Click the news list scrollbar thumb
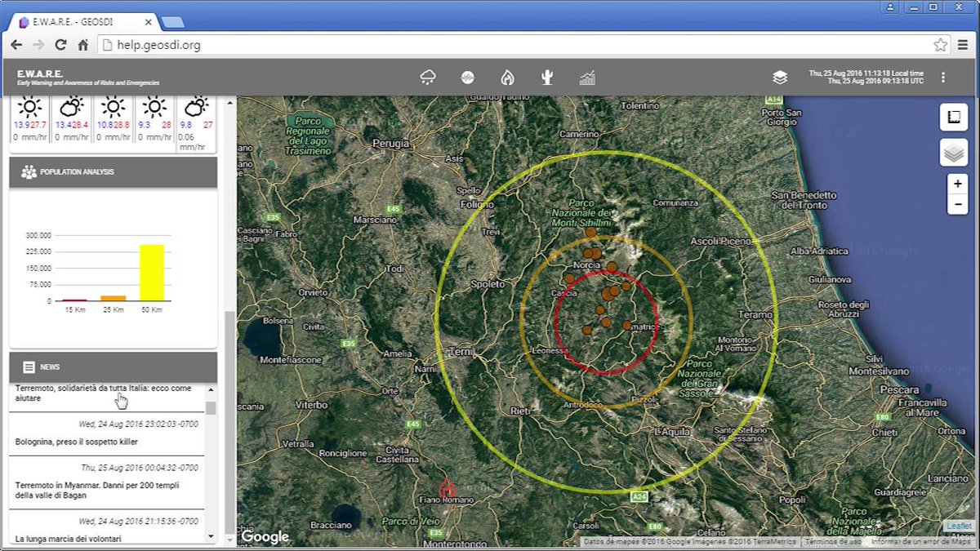The height and width of the screenshot is (551, 980). tap(211, 407)
